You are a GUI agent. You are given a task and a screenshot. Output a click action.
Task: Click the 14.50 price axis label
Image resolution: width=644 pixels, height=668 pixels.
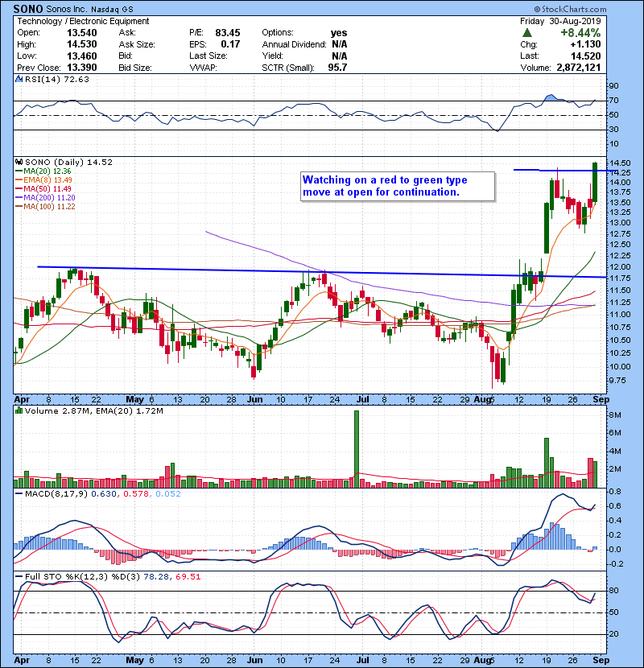pyautogui.click(x=620, y=163)
